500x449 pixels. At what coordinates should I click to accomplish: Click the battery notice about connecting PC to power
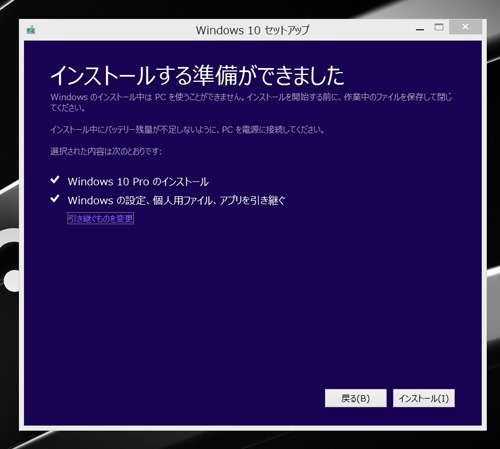coord(187,129)
